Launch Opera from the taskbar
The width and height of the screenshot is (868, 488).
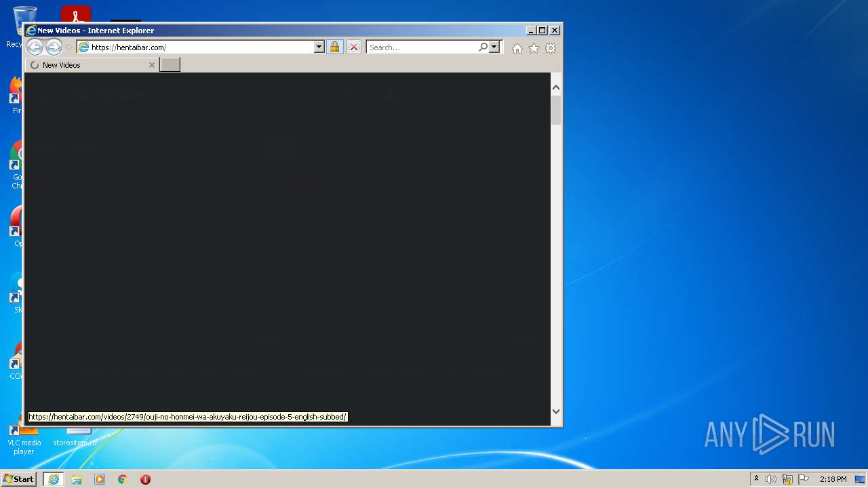click(x=145, y=479)
